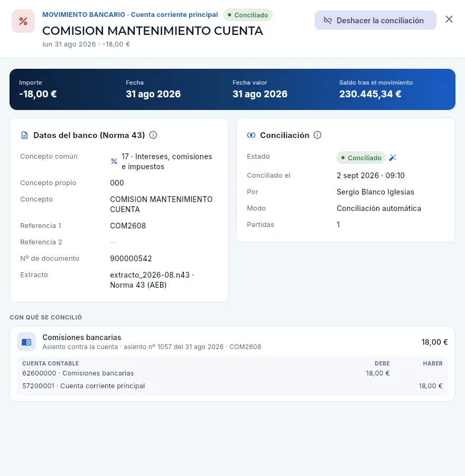This screenshot has height=476, width=465.
Task: Click Concepto propio value 000
Action: [x=117, y=183]
